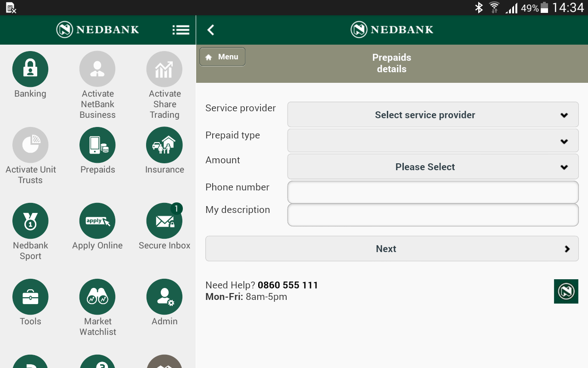This screenshot has width=588, height=368.
Task: Open the Insurance icon
Action: [164, 145]
